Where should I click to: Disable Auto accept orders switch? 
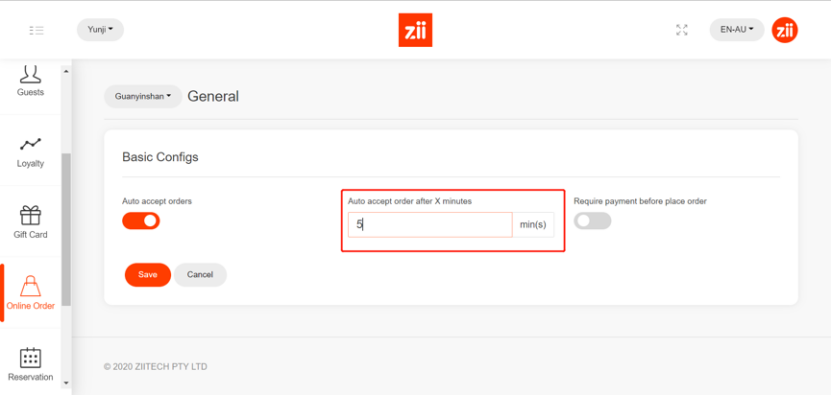(x=141, y=221)
